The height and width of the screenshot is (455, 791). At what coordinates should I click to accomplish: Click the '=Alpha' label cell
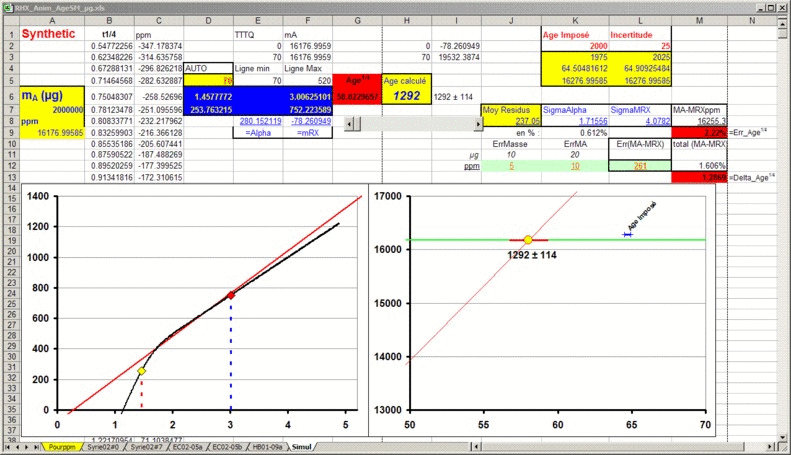tap(258, 133)
